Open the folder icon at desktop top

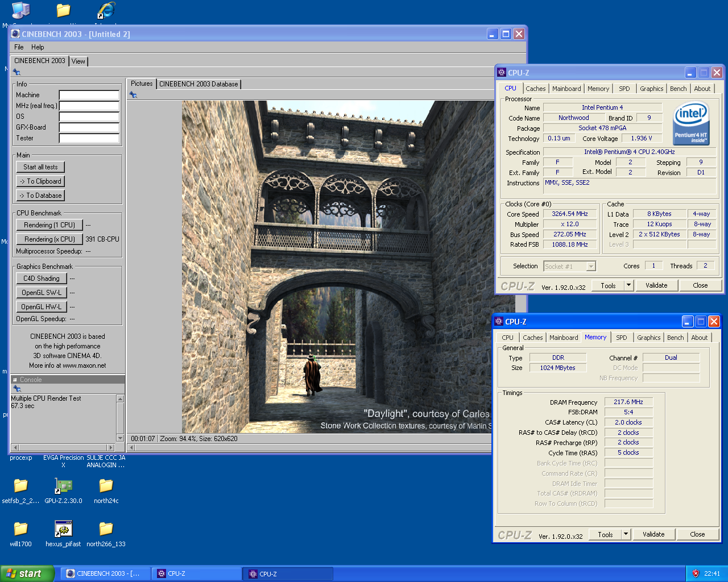pyautogui.click(x=63, y=10)
